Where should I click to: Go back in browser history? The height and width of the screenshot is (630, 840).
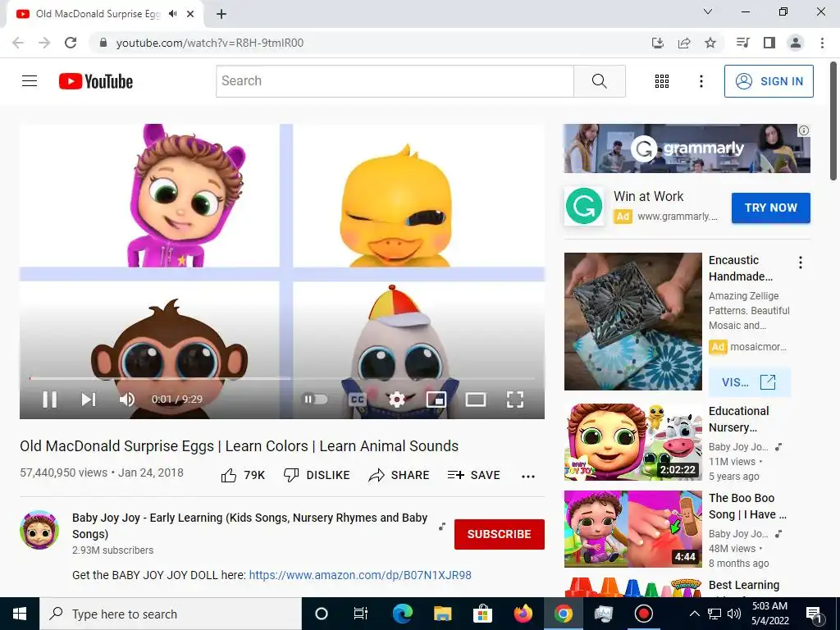(18, 43)
